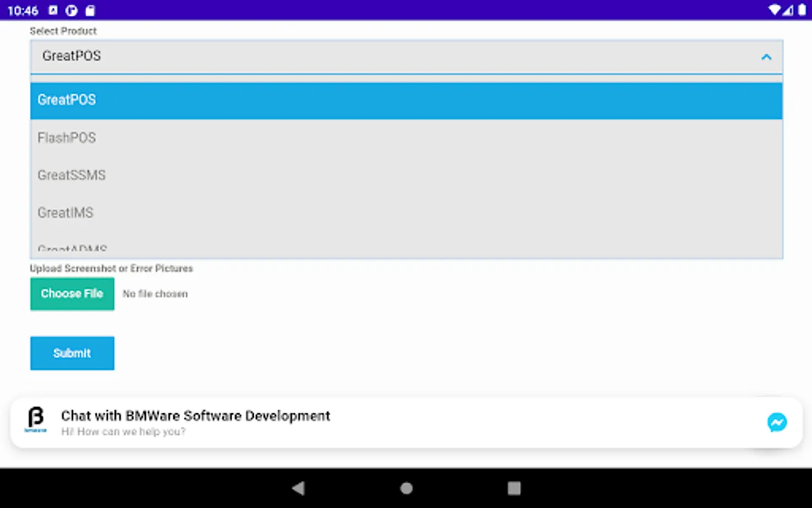Collapse the Select Product dropdown chevron

tap(766, 57)
